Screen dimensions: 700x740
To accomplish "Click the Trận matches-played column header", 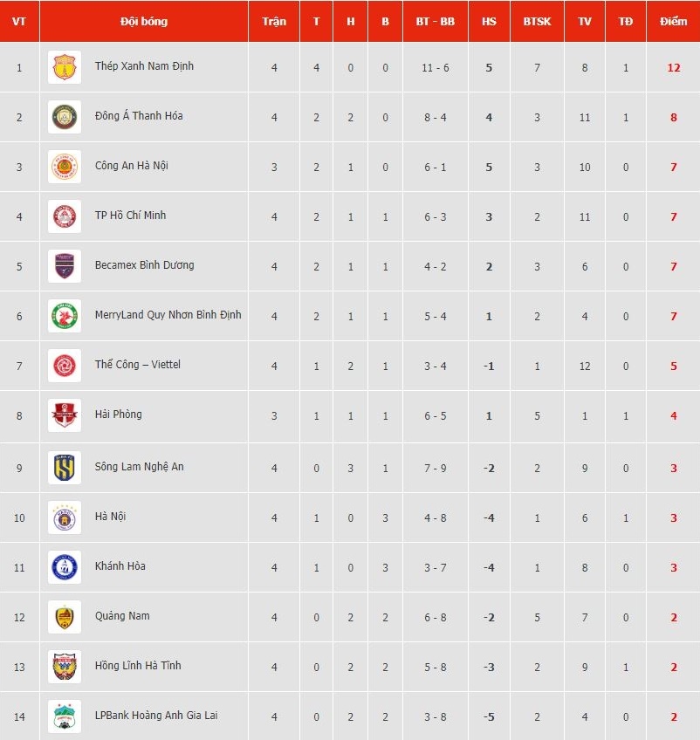I will [274, 21].
